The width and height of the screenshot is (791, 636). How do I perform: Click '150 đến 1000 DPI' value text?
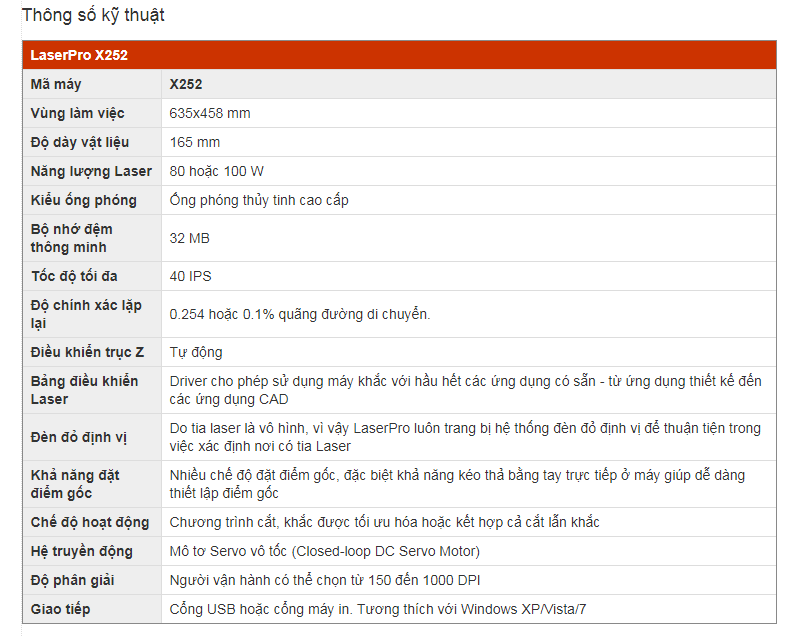pos(424,580)
